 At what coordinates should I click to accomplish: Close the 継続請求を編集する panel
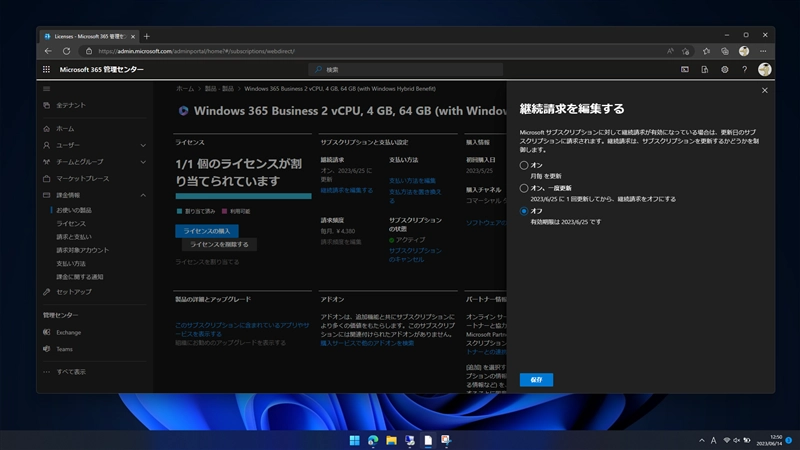(x=764, y=90)
